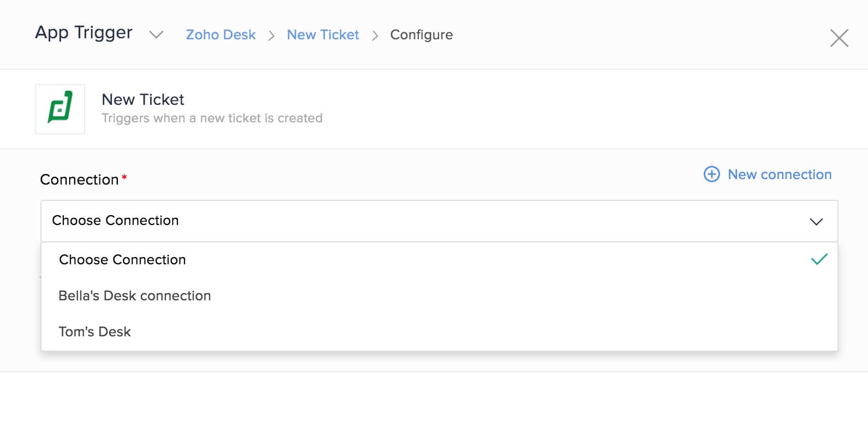Screen dimensions: 868x427
Task: Open the New Ticket breadcrumb link
Action: click(323, 35)
